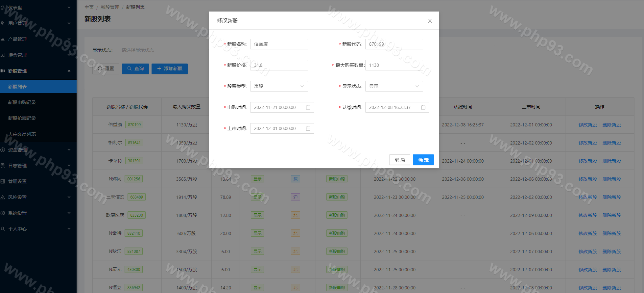Click 删除新股 link for 格利尔 row
The image size is (644, 293).
pos(611,143)
